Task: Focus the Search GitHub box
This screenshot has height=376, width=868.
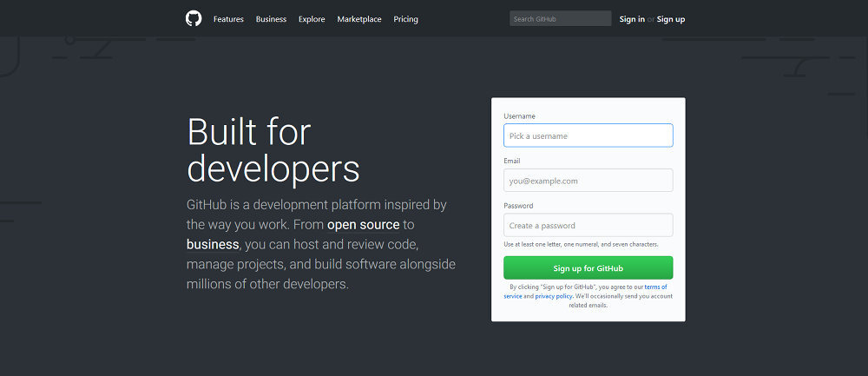Action: [x=560, y=18]
